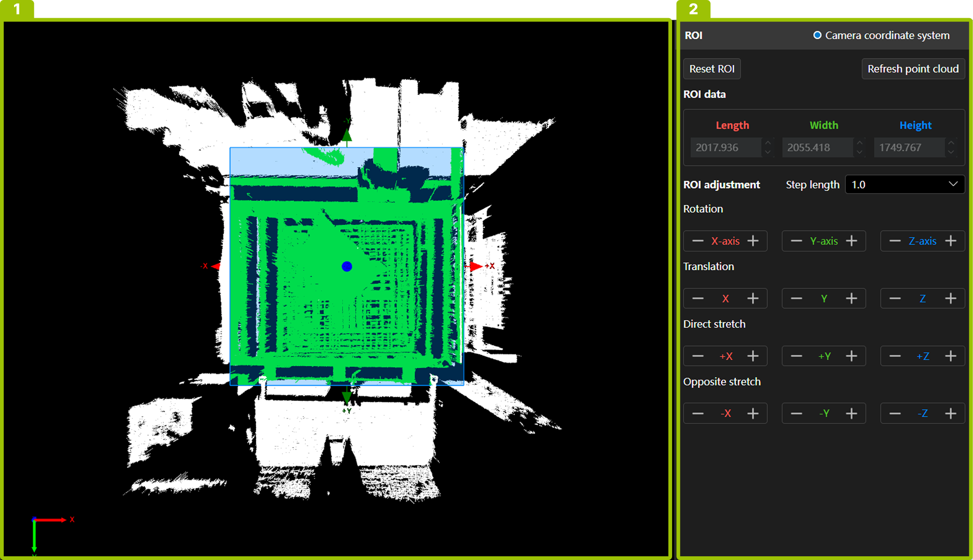The width and height of the screenshot is (973, 560).
Task: Click minus for +X direct stretch
Action: tap(698, 356)
